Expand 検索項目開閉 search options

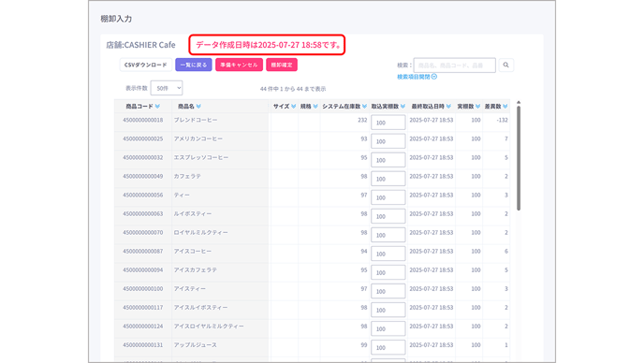(417, 77)
